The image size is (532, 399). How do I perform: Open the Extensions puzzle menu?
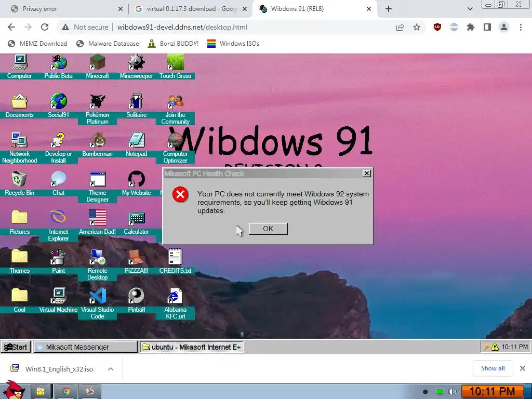point(470,27)
